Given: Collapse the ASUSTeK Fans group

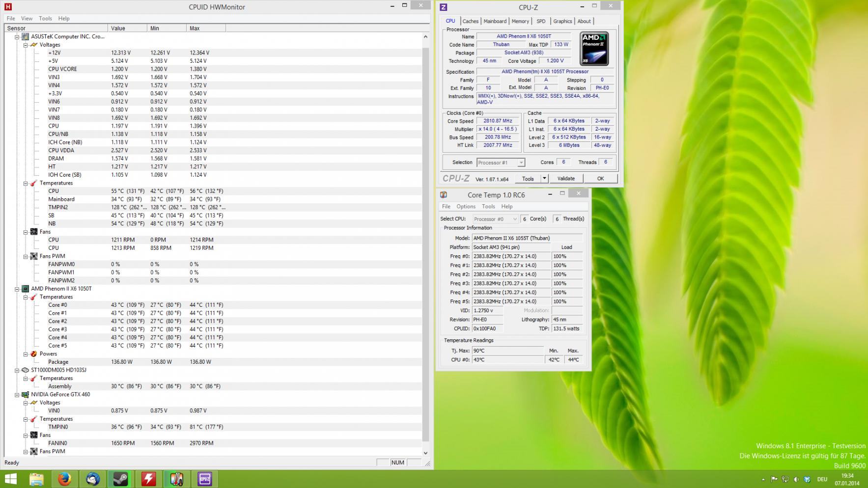Looking at the screenshot, I should (26, 232).
